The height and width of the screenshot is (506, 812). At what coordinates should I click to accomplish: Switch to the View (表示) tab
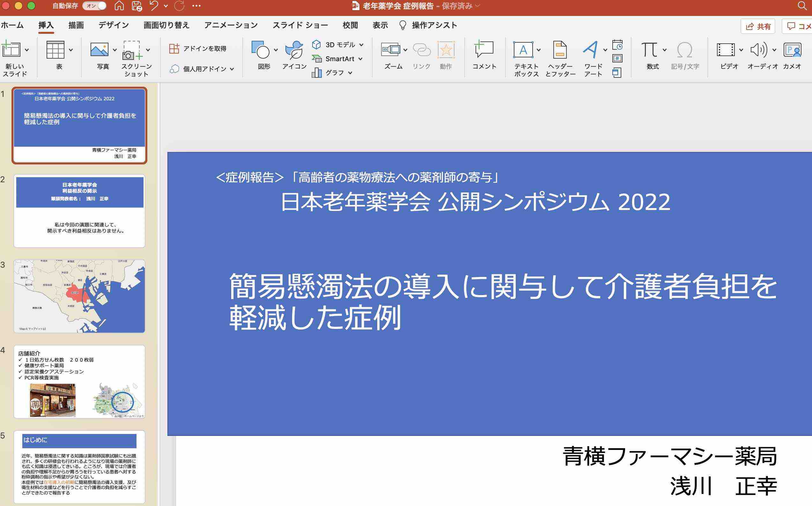point(380,25)
